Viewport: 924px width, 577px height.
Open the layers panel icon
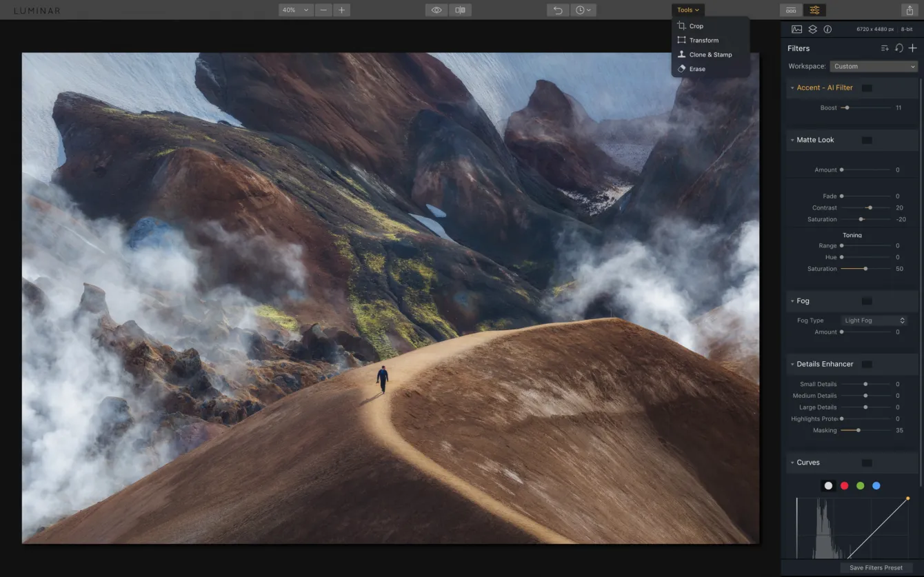[812, 30]
